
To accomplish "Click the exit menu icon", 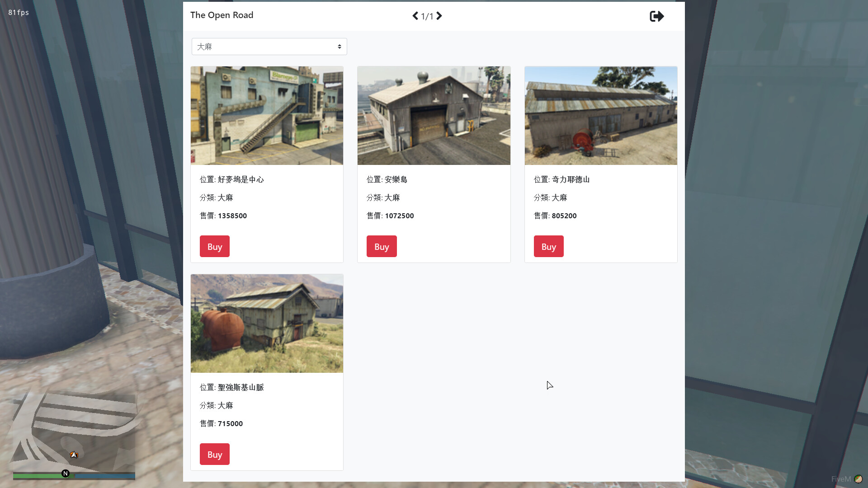I will pos(656,16).
